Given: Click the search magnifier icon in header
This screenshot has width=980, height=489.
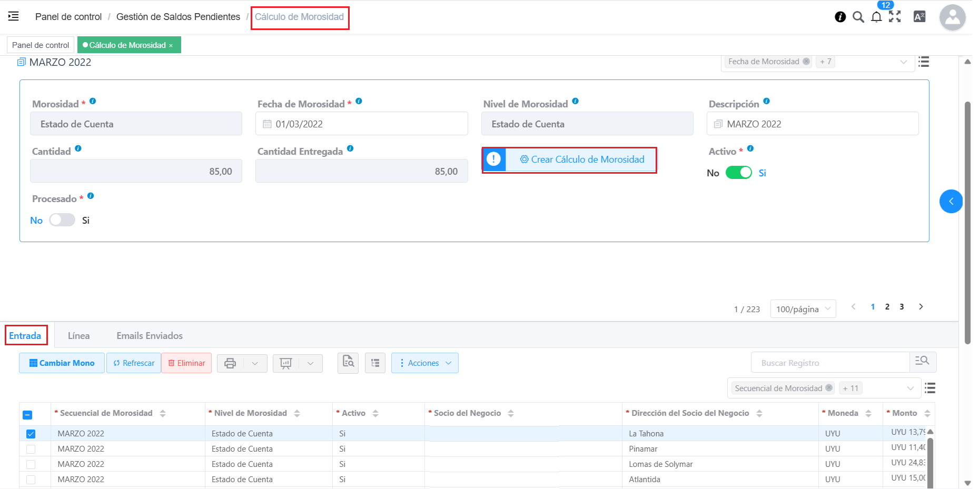Looking at the screenshot, I should (858, 17).
